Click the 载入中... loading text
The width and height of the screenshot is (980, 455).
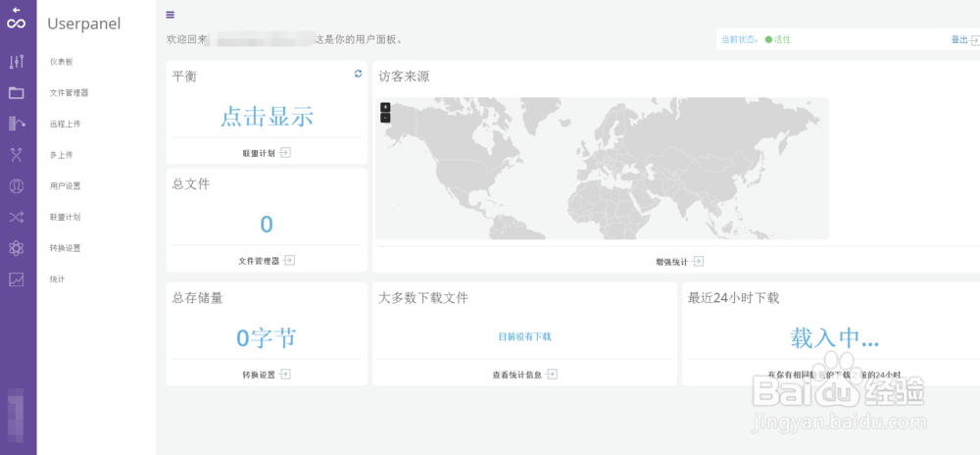835,338
